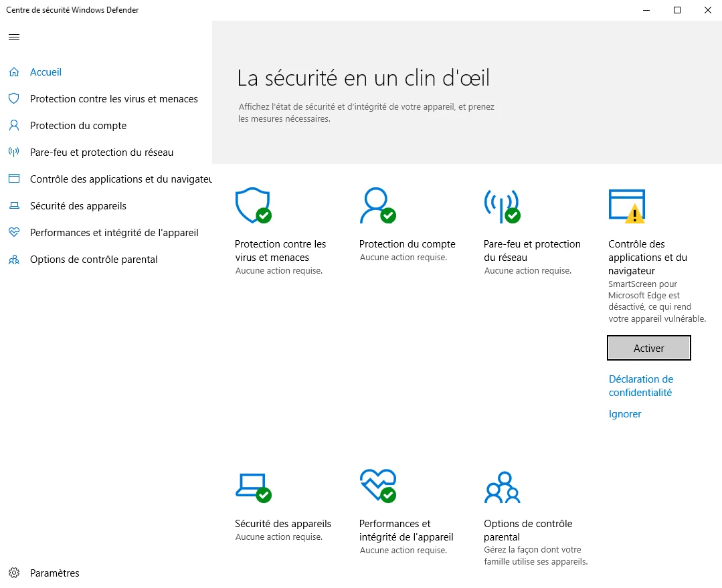Open the Déclaration de confidentialité link
The width and height of the screenshot is (722, 588).
pyautogui.click(x=640, y=385)
